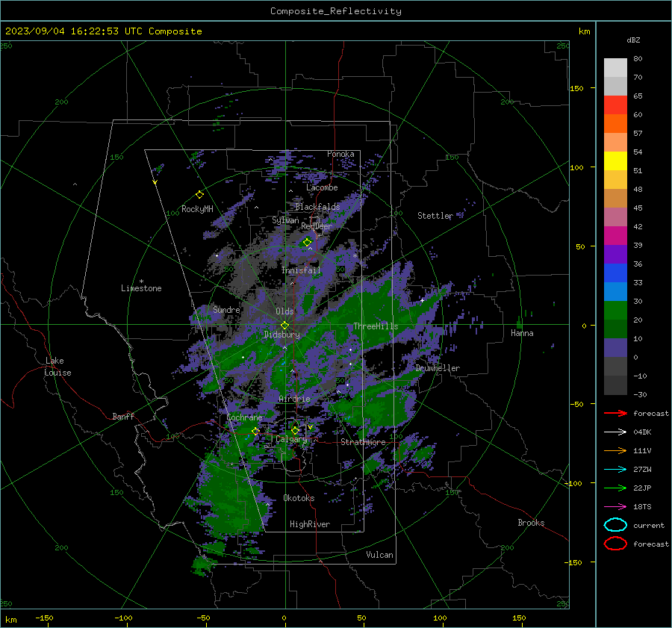Click the yellow diamond marker near RedDeer
Viewport: 672px width, 628px height.
(x=307, y=242)
